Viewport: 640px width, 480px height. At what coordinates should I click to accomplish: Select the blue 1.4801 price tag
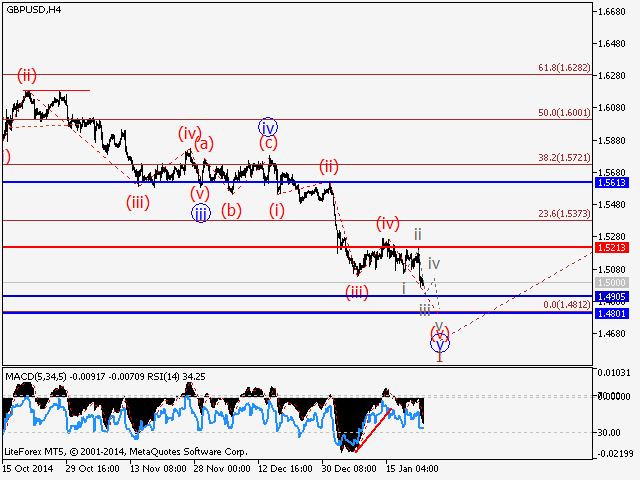click(611, 313)
